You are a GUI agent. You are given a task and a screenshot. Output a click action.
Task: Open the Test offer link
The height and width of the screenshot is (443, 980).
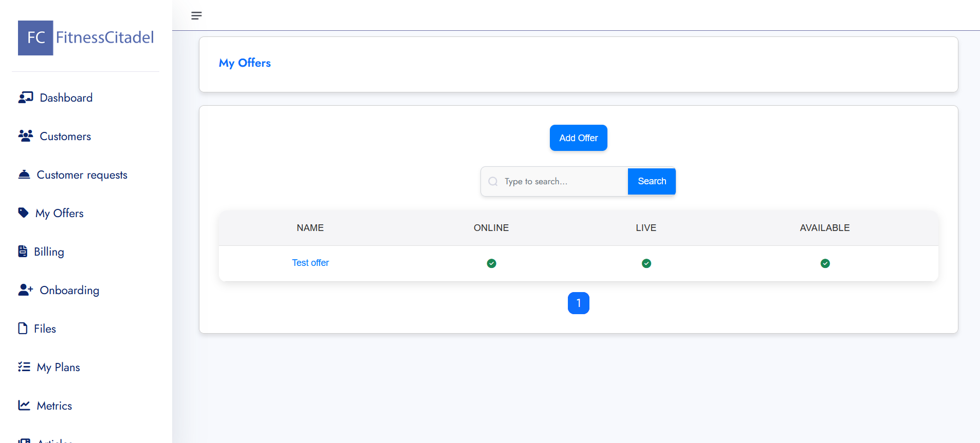(310, 263)
